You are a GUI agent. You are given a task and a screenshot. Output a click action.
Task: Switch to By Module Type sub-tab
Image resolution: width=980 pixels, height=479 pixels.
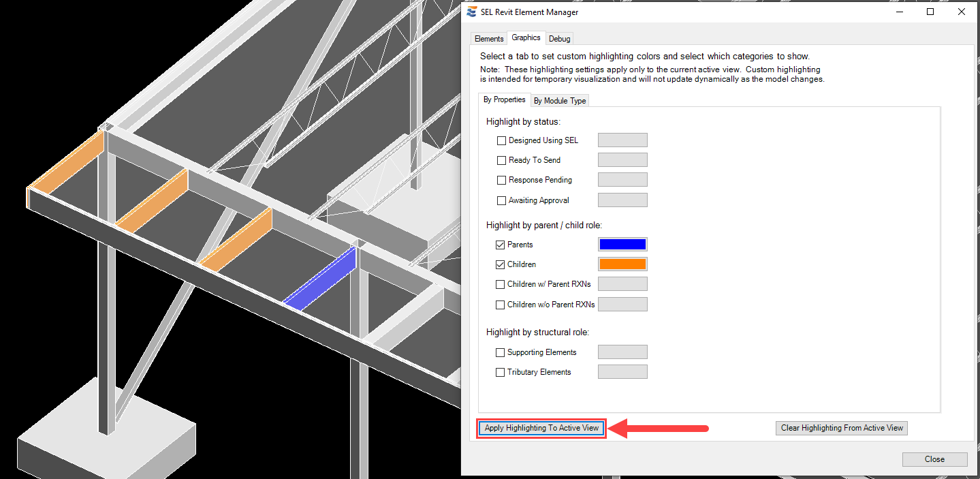click(x=560, y=101)
